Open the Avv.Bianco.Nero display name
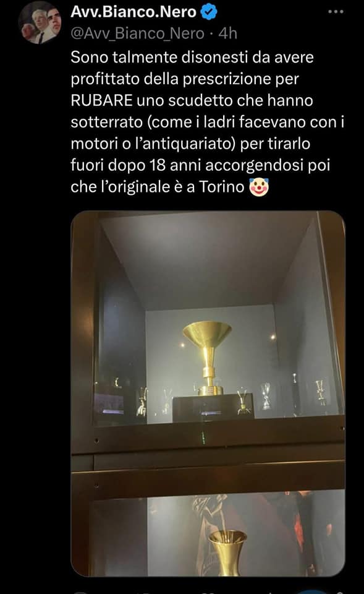 click(x=133, y=12)
